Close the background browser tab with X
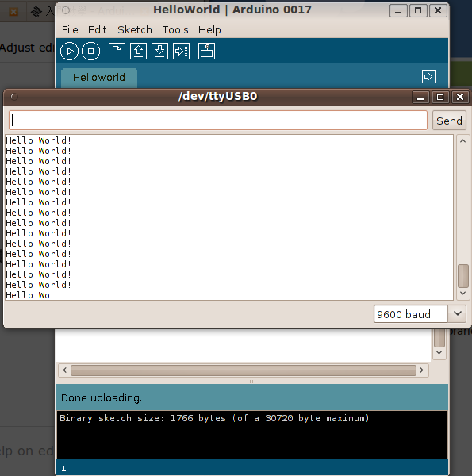Viewport: 472px width, 476px height. click(x=13, y=12)
